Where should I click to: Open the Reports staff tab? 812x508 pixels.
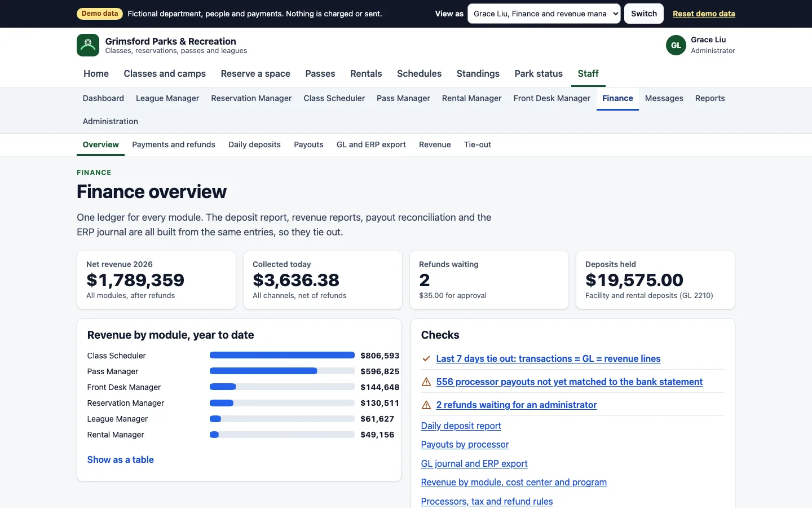710,98
